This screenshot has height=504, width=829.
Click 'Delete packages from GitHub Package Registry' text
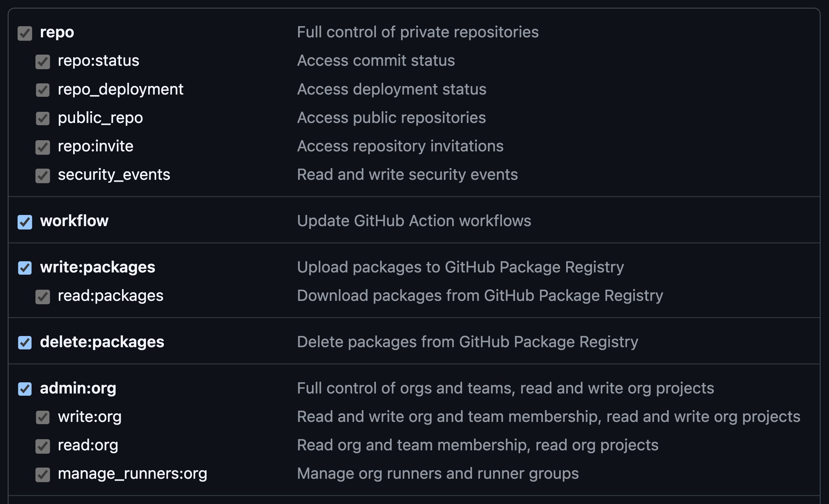tap(468, 342)
